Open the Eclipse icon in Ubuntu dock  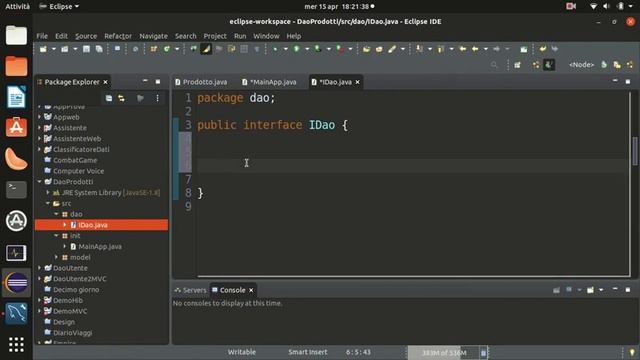(x=16, y=282)
